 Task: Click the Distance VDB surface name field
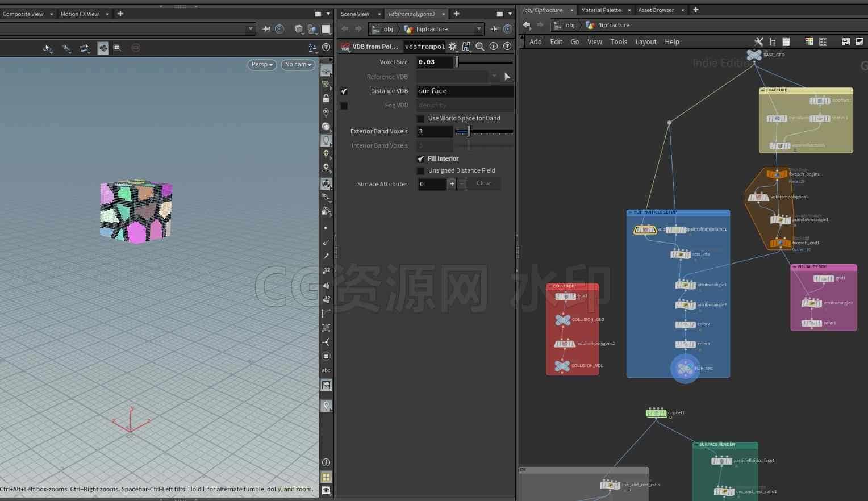pyautogui.click(x=465, y=91)
